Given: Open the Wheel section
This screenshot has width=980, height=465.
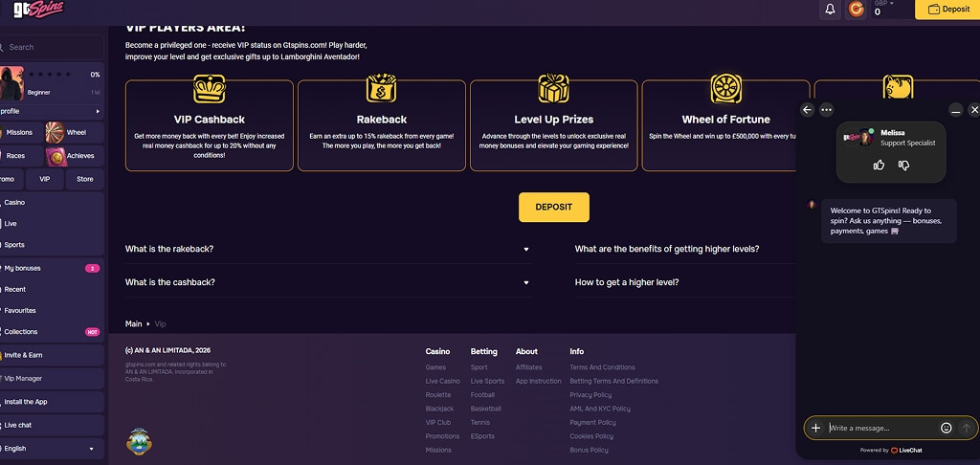Looking at the screenshot, I should pyautogui.click(x=75, y=132).
